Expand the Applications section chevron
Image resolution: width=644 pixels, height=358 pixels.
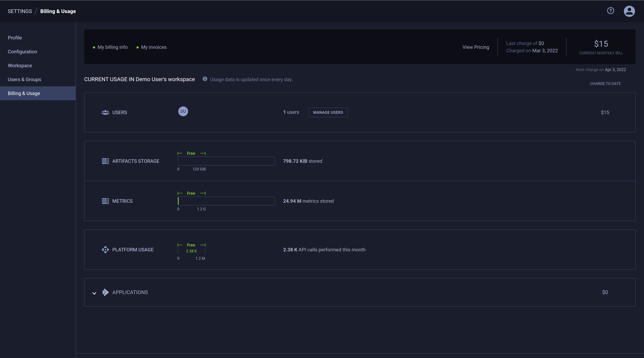(94, 293)
